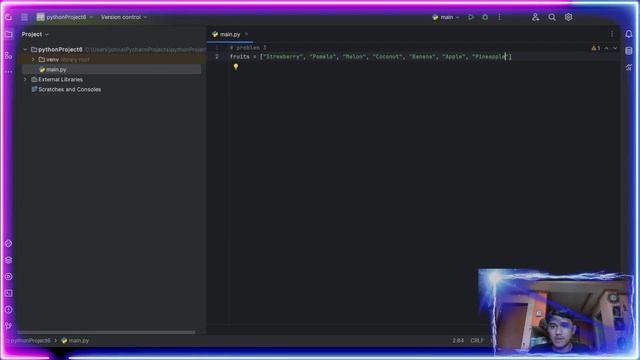Click pythonProject6 in the breadcrumb bar
This screenshot has height=360, width=640.
point(30,340)
